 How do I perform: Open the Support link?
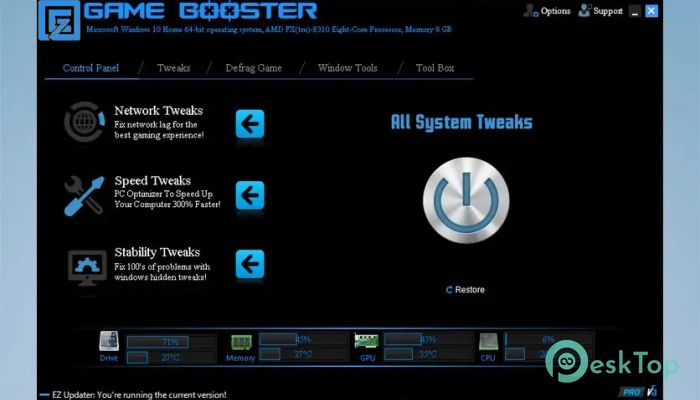click(x=600, y=11)
